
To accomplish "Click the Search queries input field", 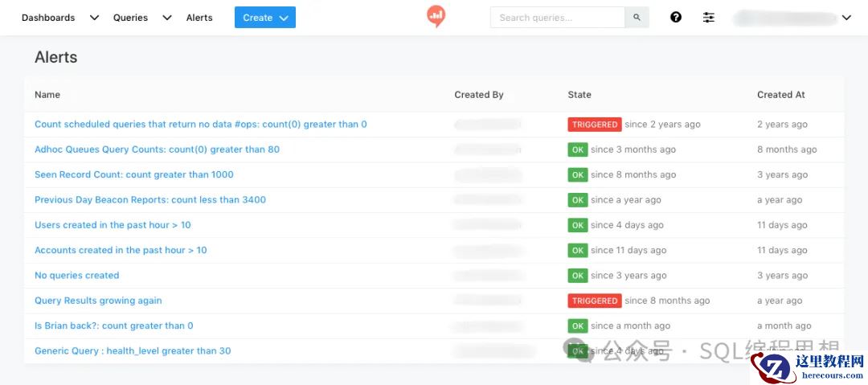I will click(558, 17).
